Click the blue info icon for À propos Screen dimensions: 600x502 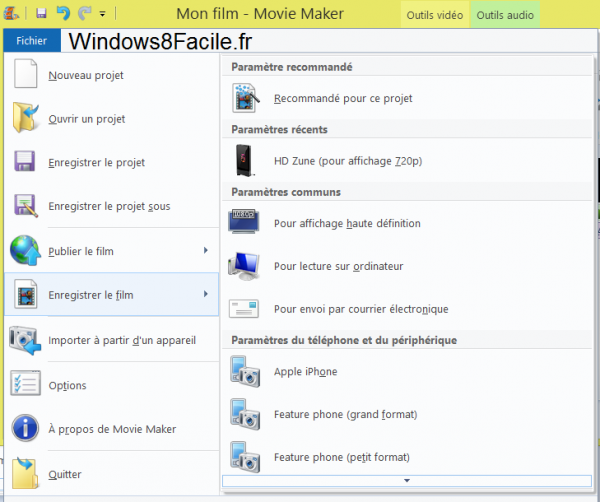coord(25,428)
